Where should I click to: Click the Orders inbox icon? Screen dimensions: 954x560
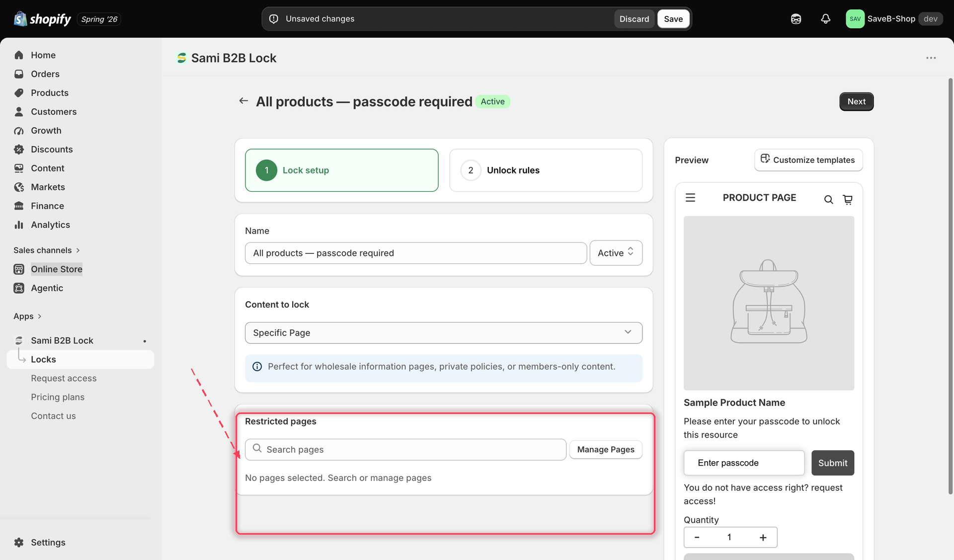tap(19, 74)
